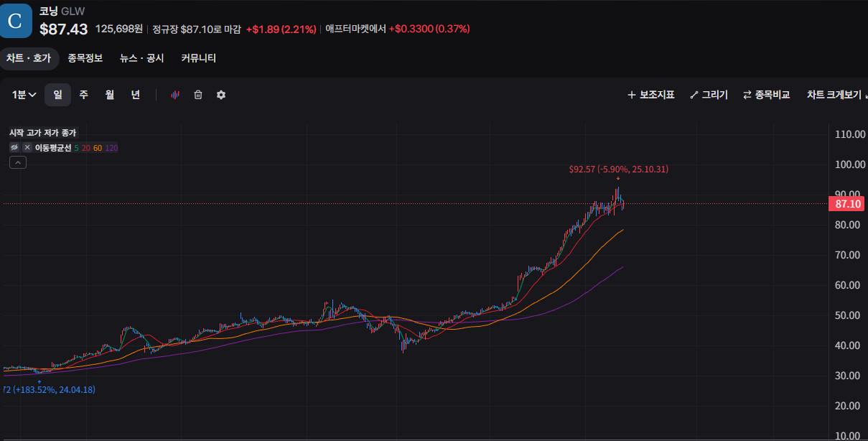Click the +$1.89 (2.21%) regular session change
Screen dimensions: 868x441
click(x=281, y=29)
